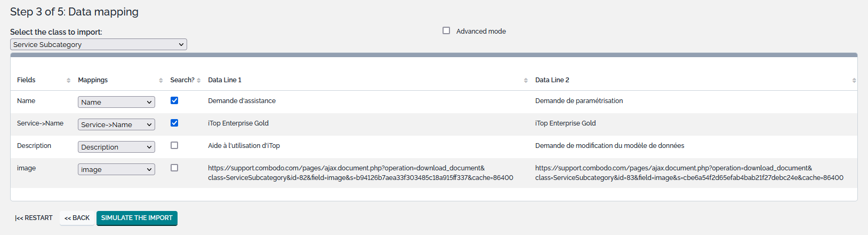Click the |<< Restart button
This screenshot has height=235, width=868.
point(34,218)
